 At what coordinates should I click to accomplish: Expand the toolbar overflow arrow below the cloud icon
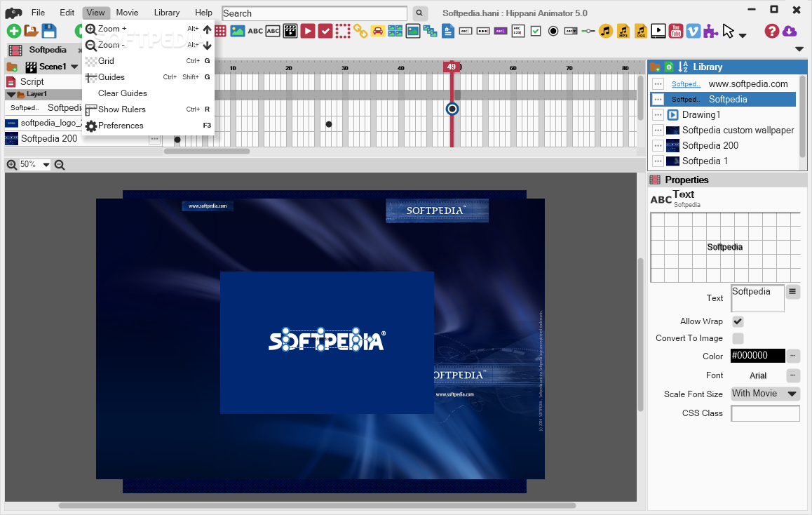coord(799,49)
